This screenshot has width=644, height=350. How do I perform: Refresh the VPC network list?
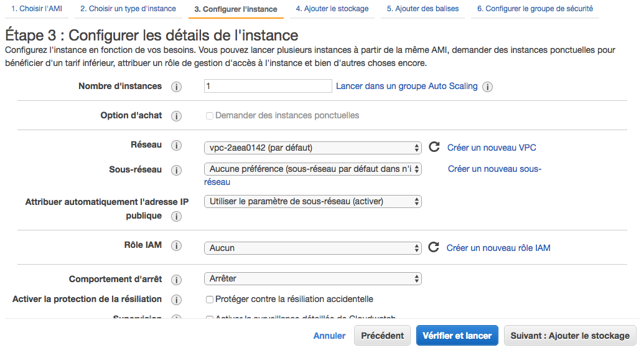434,148
